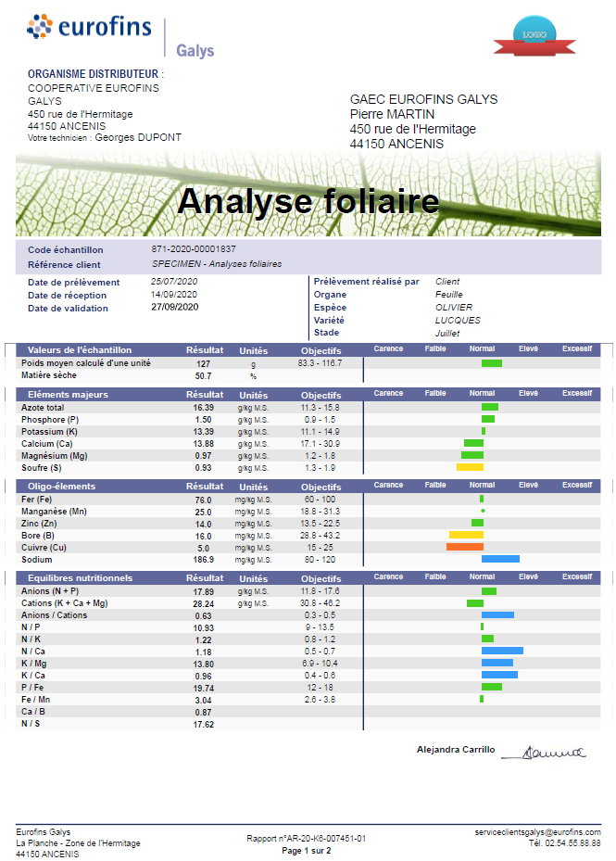The height and width of the screenshot is (861, 616).
Task: Click technician name Georges DUPONT
Action: point(138,137)
